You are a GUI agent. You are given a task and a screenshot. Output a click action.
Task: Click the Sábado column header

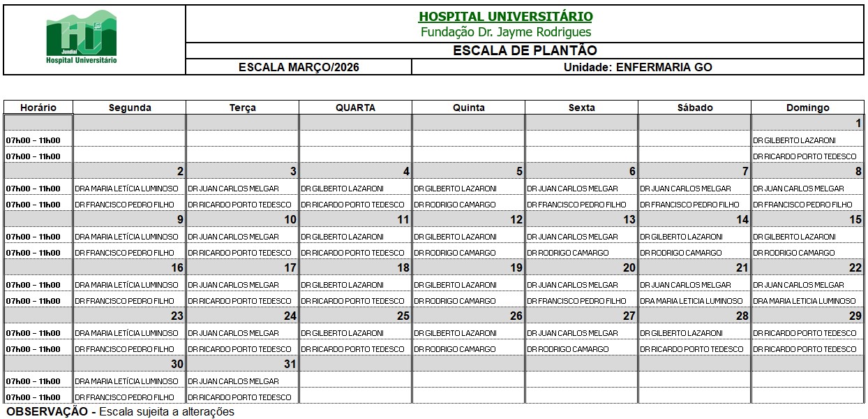[694, 108]
